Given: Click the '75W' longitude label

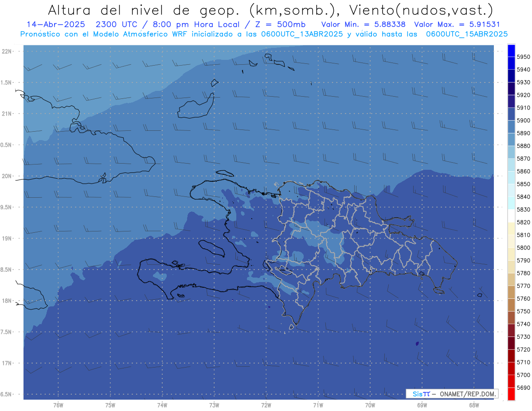Looking at the screenshot, I should [x=110, y=405].
